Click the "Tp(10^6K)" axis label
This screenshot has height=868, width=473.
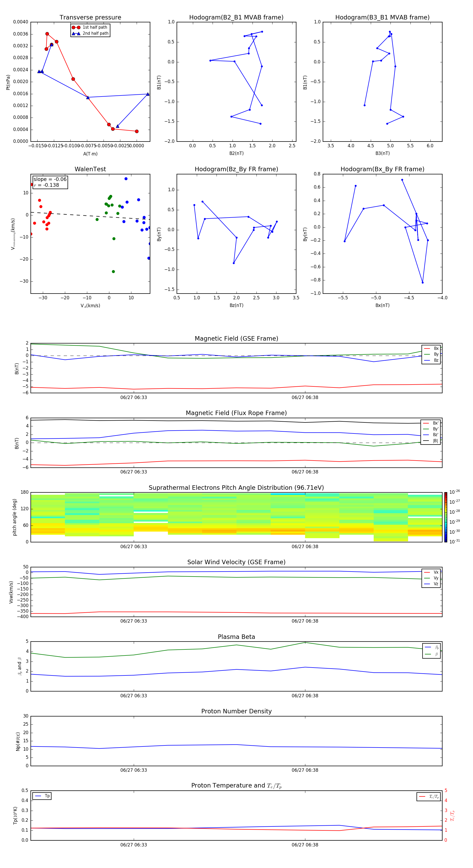tap(15, 815)
